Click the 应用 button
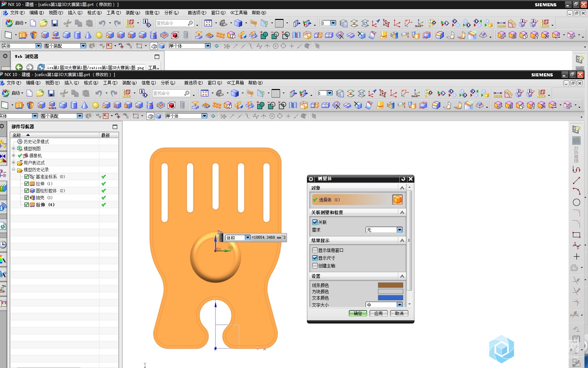The height and width of the screenshot is (368, 588). [378, 313]
